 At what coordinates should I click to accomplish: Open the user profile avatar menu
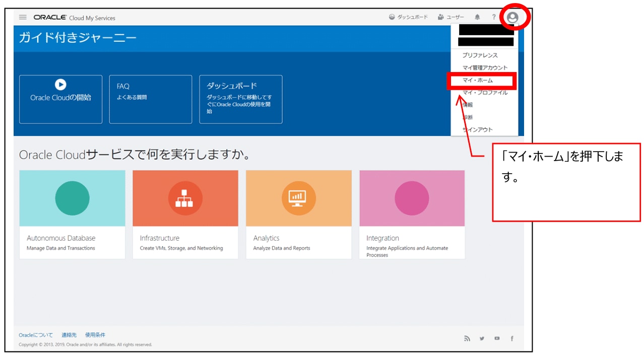513,17
